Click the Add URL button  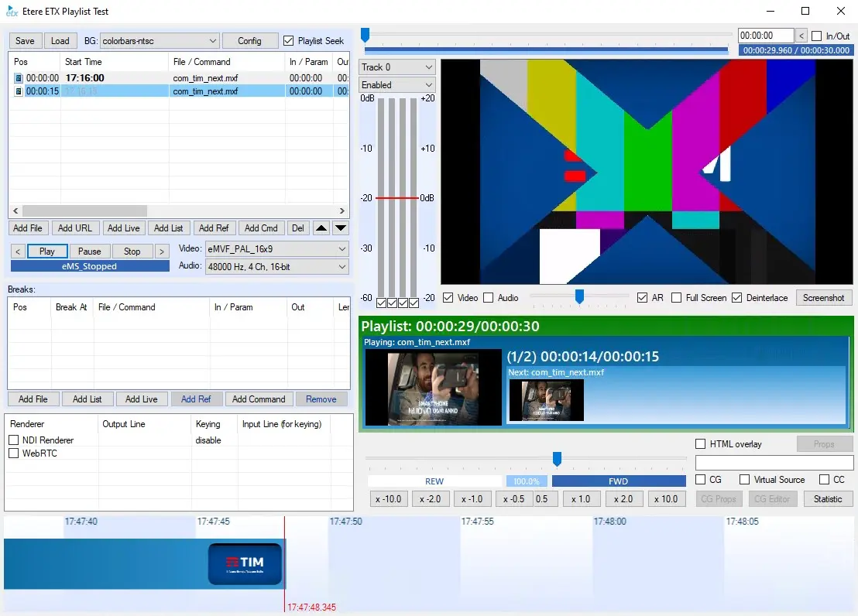75,228
